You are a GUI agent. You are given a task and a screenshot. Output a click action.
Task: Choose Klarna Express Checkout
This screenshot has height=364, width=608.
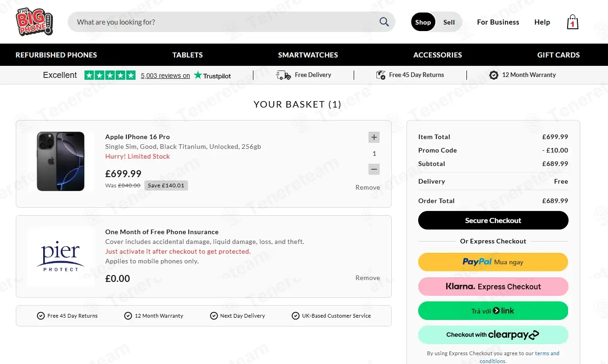(493, 287)
